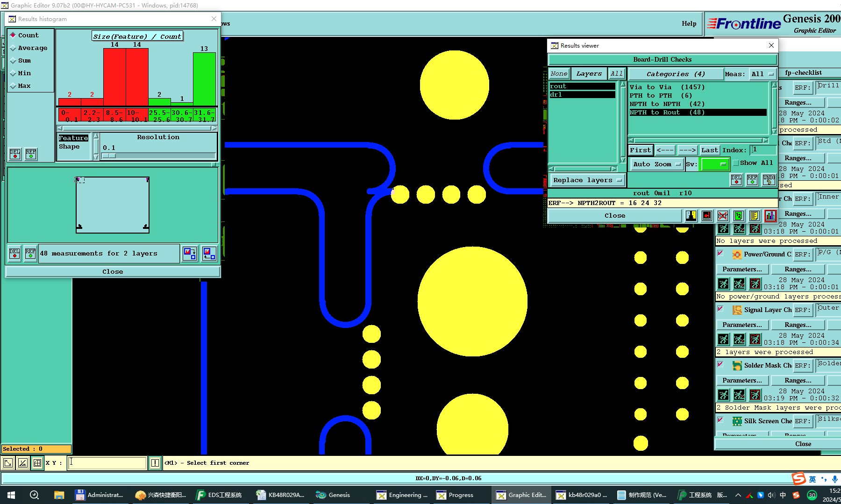This screenshot has height=504, width=841.
Task: Go to previous result with <--- button
Action: click(665, 150)
